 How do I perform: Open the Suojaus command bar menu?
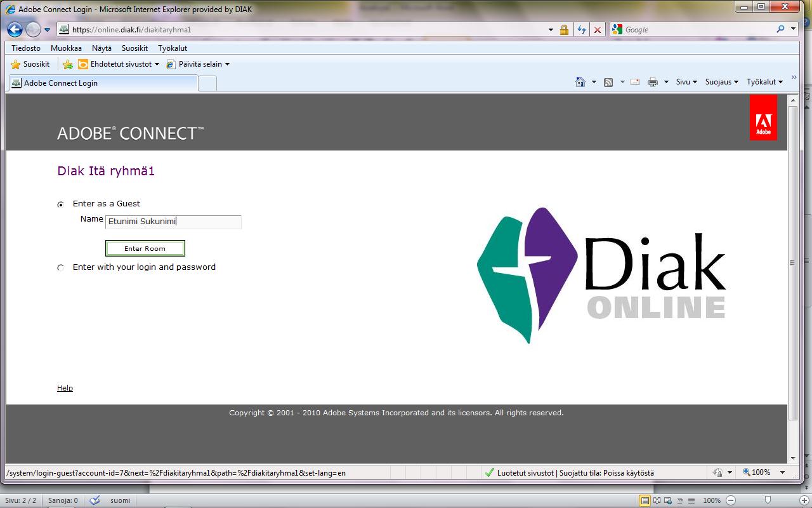tap(721, 82)
